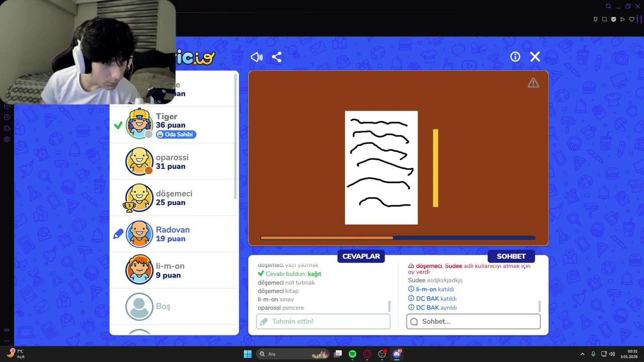
Task: Click döşemeci's avatar with trophy badge
Action: click(139, 197)
